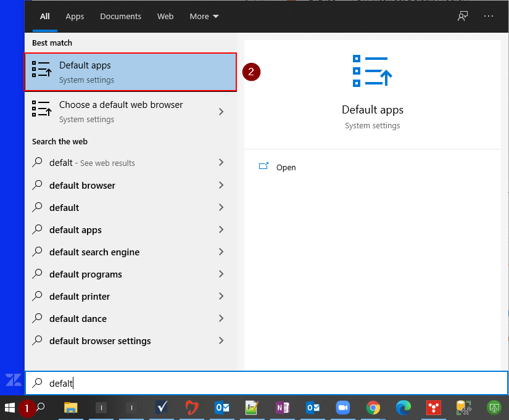Expand the More search filter dropdown
This screenshot has height=420, width=509.
(204, 17)
